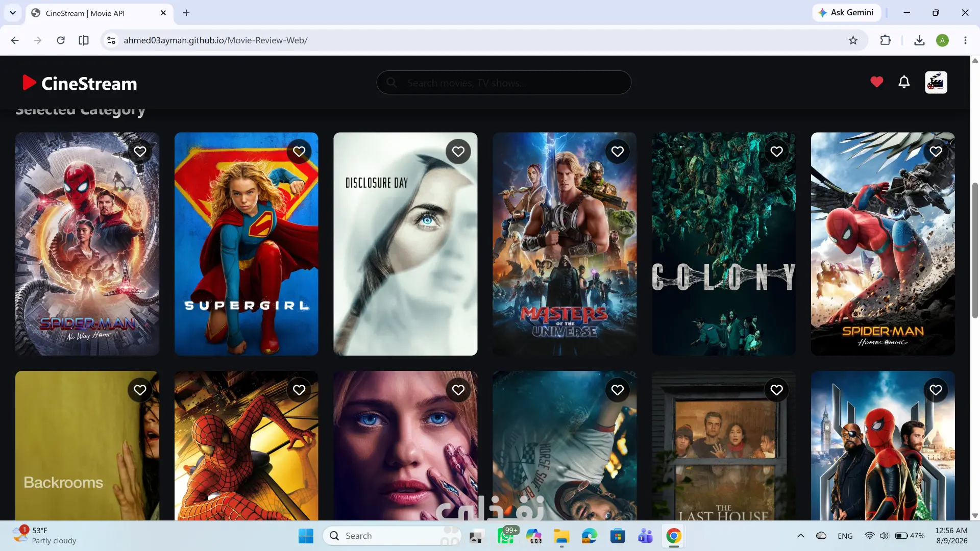Image resolution: width=980 pixels, height=551 pixels.
Task: Check the battery status at 47%
Action: [x=910, y=536]
